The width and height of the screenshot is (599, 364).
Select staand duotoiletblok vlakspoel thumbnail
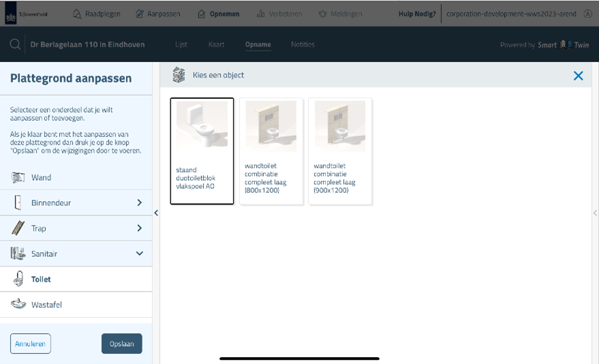[x=202, y=125]
